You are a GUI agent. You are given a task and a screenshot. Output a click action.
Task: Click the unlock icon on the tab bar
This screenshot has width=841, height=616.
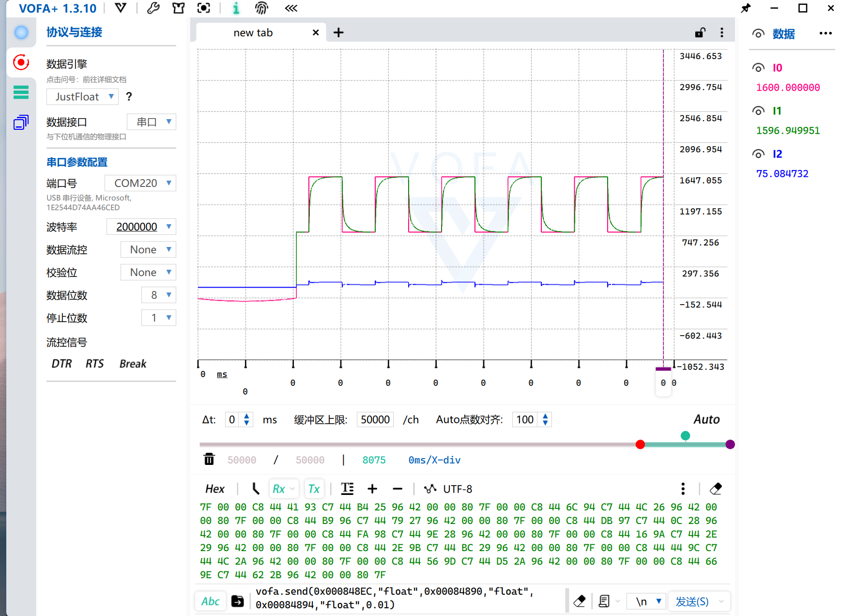pyautogui.click(x=700, y=32)
